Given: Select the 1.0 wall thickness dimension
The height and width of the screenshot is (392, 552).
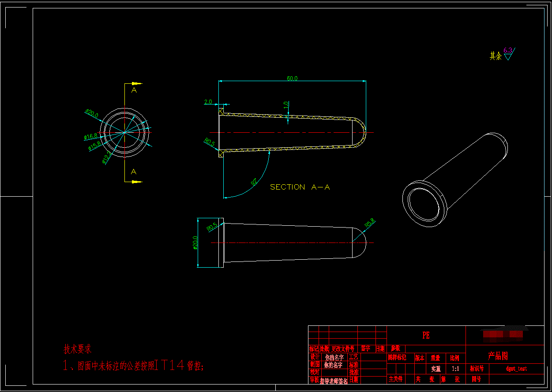Looking at the screenshot, I should click(x=286, y=105).
